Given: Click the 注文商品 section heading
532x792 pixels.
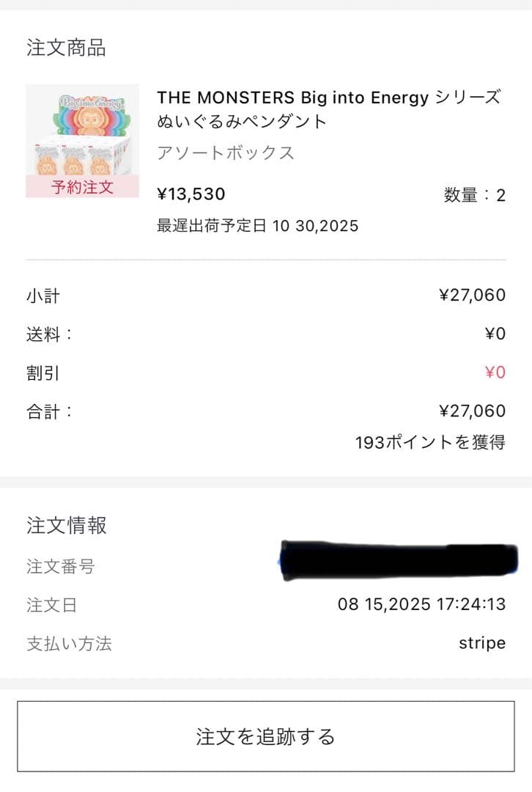Looking at the screenshot, I should pos(66,48).
